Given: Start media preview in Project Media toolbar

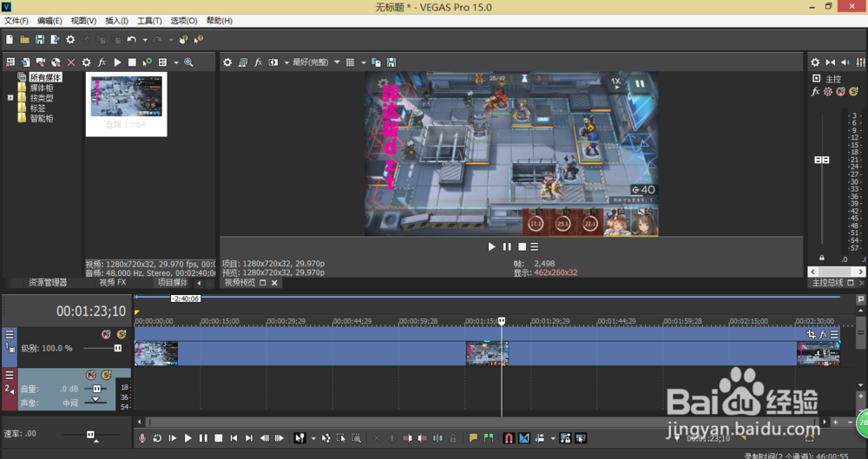Looking at the screenshot, I should (x=117, y=62).
